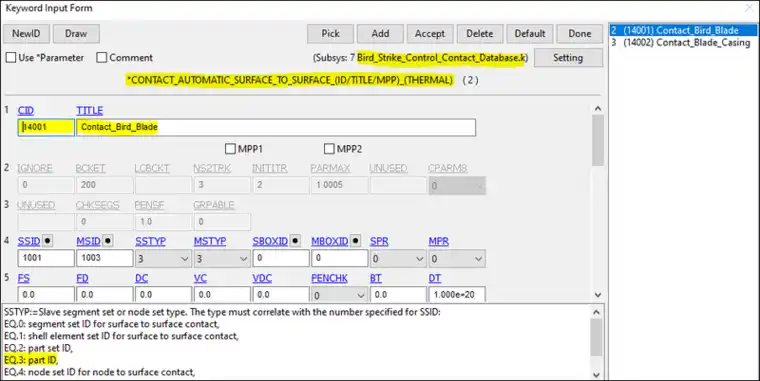This screenshot has height=381, width=760.
Task: Click the MSID picker dot button
Action: click(x=108, y=240)
